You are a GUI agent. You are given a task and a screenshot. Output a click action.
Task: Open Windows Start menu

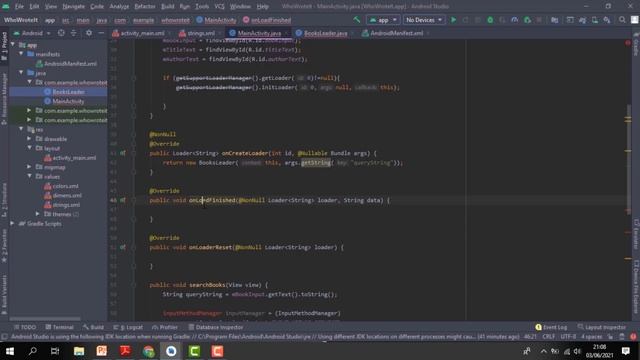10,351
